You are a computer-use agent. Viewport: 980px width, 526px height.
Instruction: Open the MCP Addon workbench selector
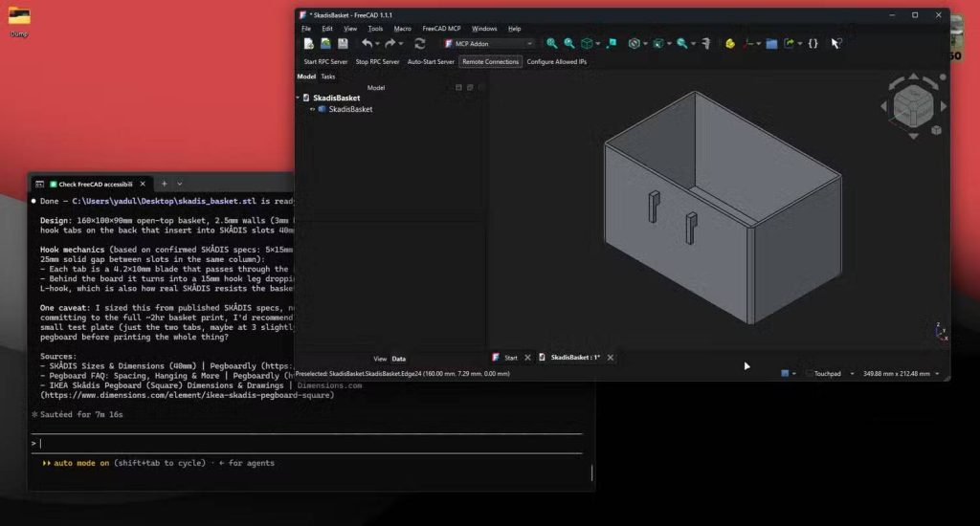[x=489, y=44]
